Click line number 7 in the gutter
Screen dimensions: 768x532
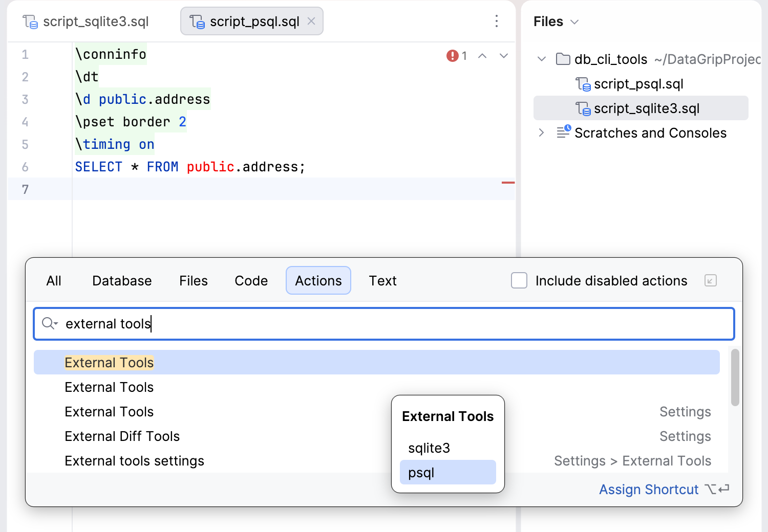pyautogui.click(x=25, y=189)
